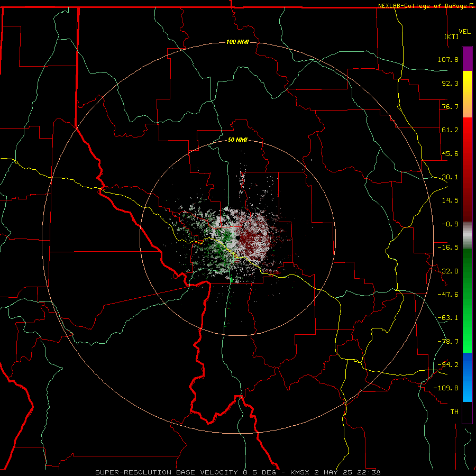Select the 45.6 velocity scale value
This screenshot has width=476, height=476.
coord(450,153)
